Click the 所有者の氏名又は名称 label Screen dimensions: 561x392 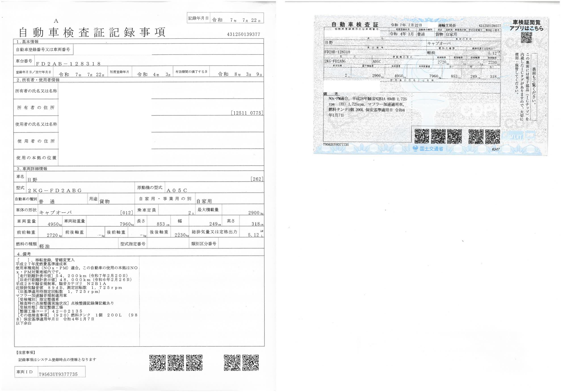point(36,91)
